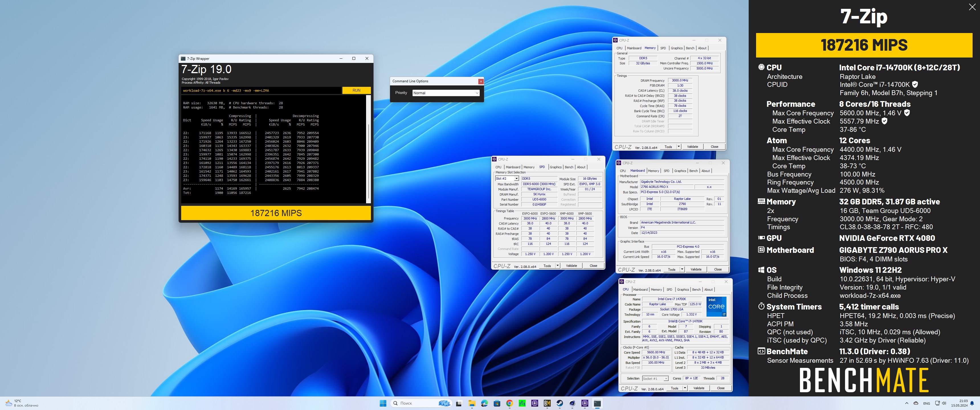Switch to SPD tab in CPU-Z Memory window
This screenshot has height=410, width=980.
pos(663,48)
